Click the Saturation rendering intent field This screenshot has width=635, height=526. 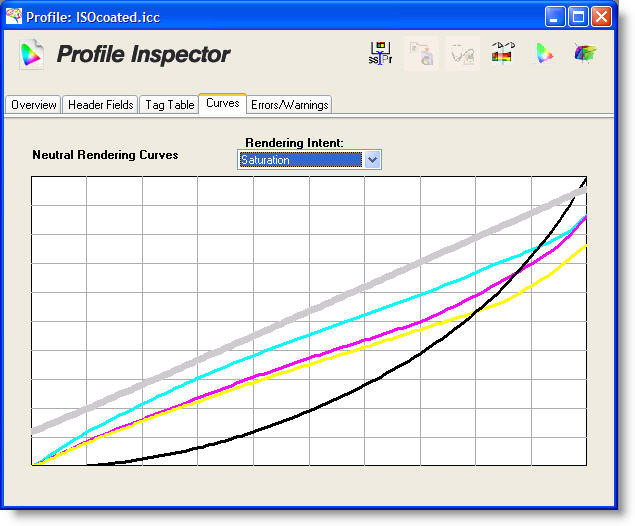click(300, 160)
